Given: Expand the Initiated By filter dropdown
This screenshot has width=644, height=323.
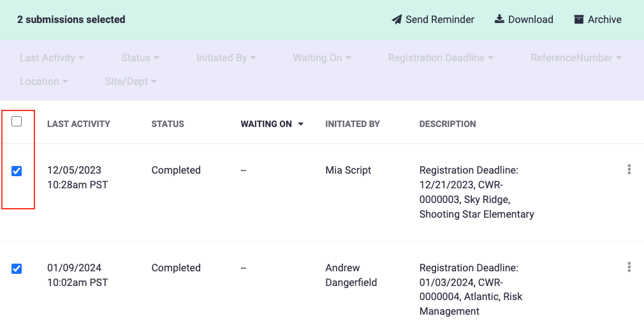Looking at the screenshot, I should point(226,58).
